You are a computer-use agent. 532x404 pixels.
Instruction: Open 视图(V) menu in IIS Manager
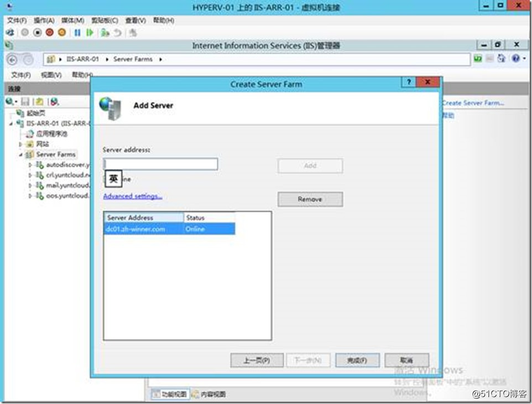[51, 75]
